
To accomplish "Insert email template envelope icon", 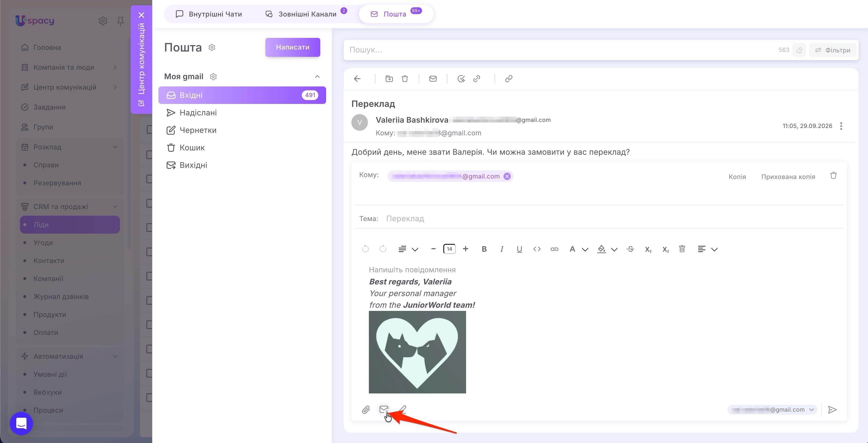I will pos(384,410).
